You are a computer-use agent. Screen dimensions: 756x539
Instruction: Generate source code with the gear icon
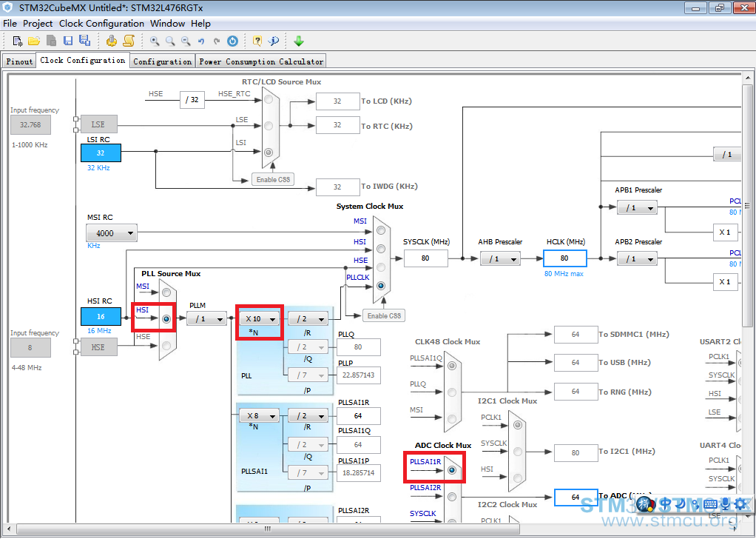(112, 41)
